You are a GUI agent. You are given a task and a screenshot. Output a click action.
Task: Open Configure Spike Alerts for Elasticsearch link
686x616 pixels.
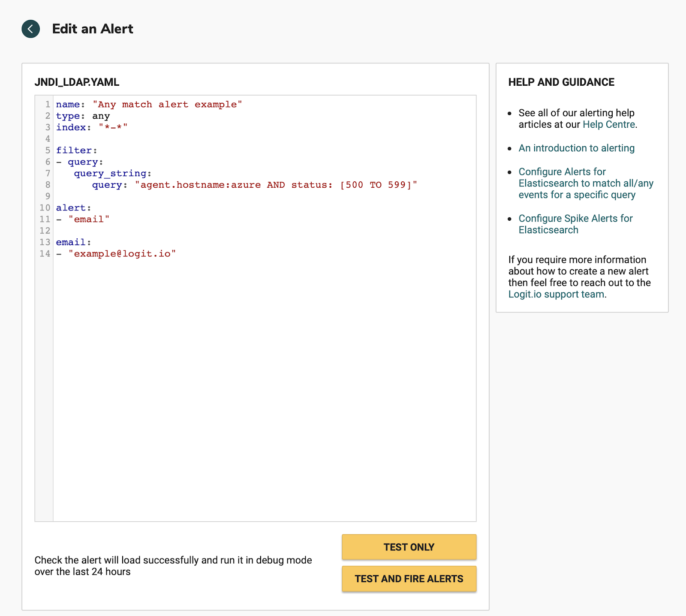pyautogui.click(x=575, y=224)
